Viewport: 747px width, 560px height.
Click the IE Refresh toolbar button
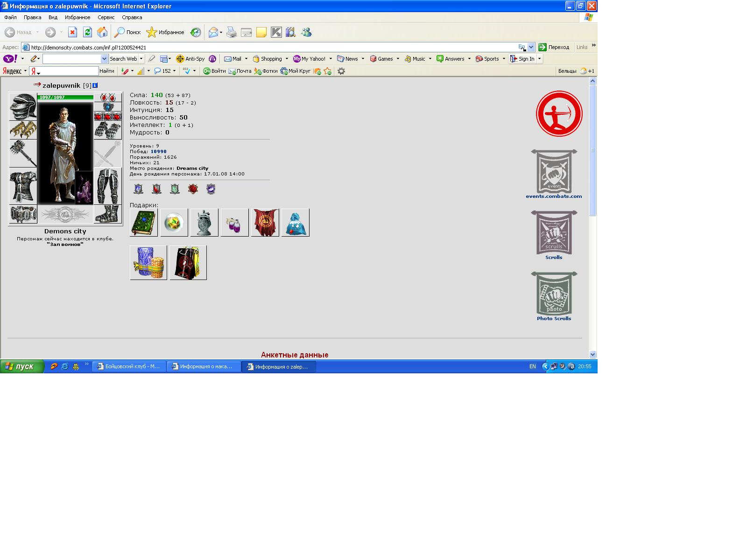(87, 32)
